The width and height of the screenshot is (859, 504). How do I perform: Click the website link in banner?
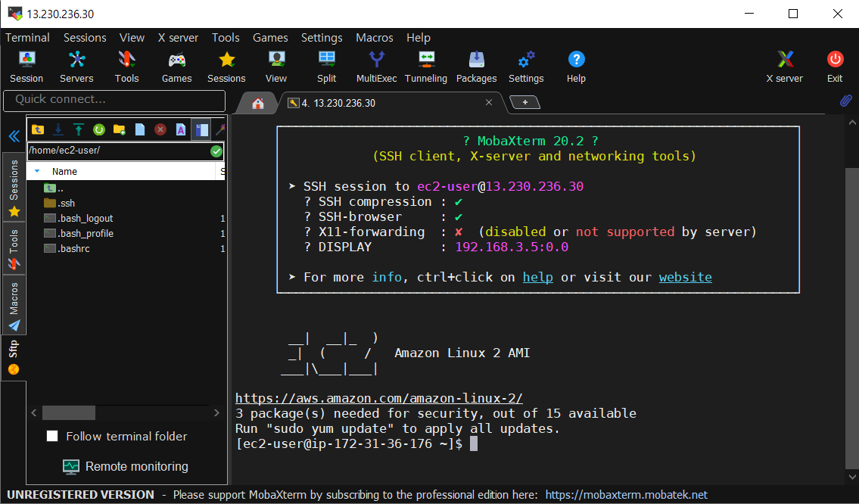[x=686, y=277]
